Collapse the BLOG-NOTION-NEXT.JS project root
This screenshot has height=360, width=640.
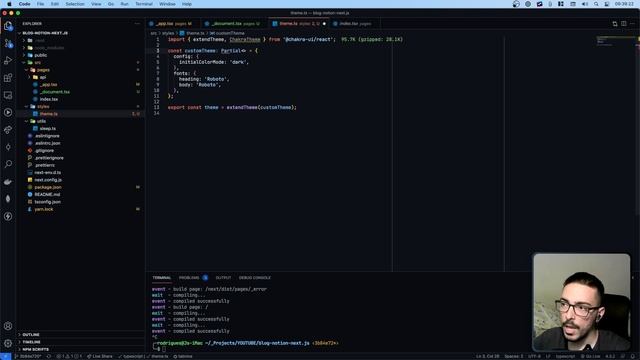[80, 33]
